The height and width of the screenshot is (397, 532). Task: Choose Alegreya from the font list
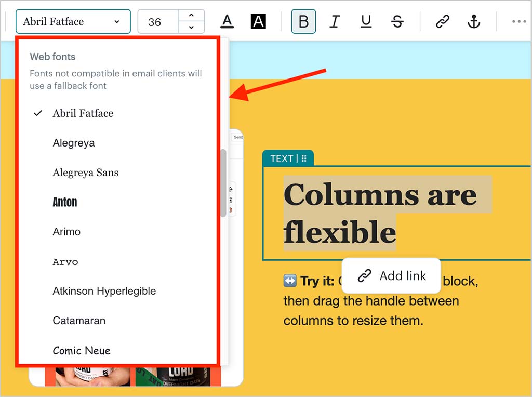coord(117,143)
